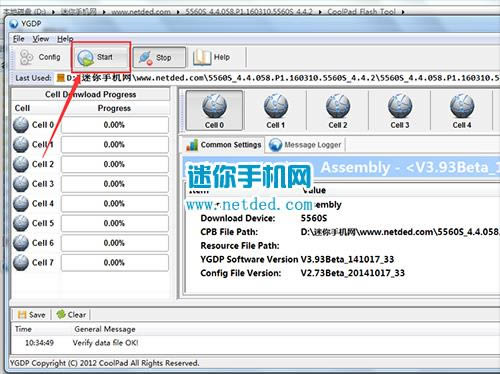Click Cell 4 icon in progress list

[21, 204]
